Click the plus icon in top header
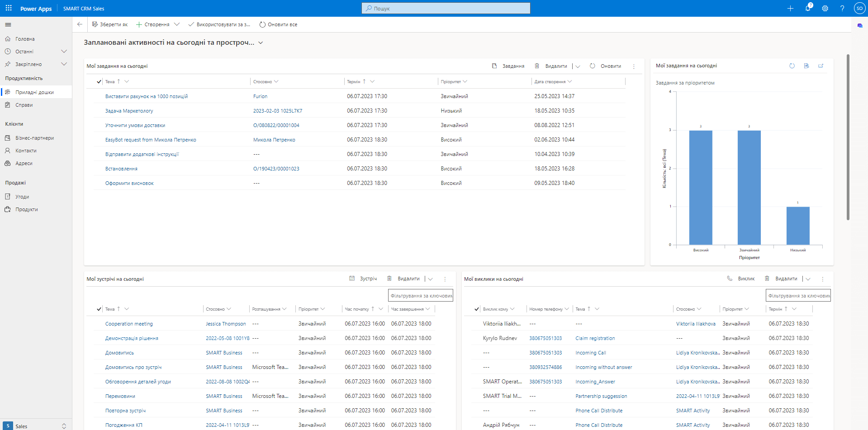The height and width of the screenshot is (430, 868). click(790, 8)
